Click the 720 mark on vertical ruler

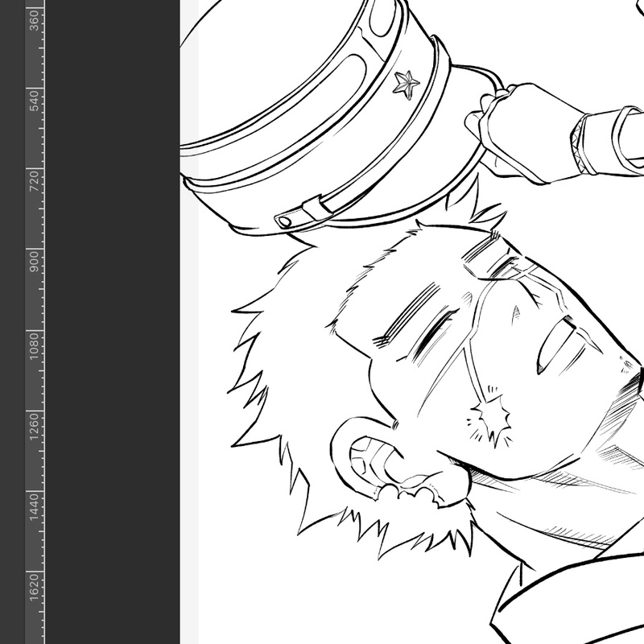click(35, 181)
